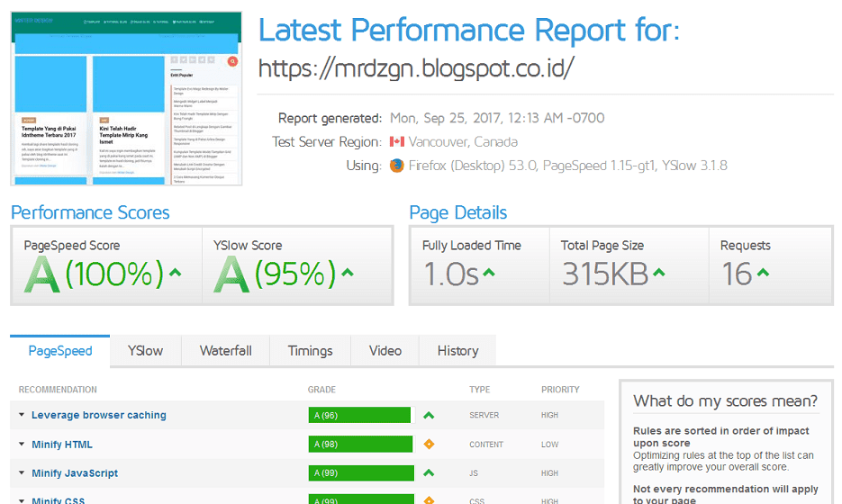Click the PageSpeed Score up arrow
Screen dimensions: 842x504
[x=175, y=273]
